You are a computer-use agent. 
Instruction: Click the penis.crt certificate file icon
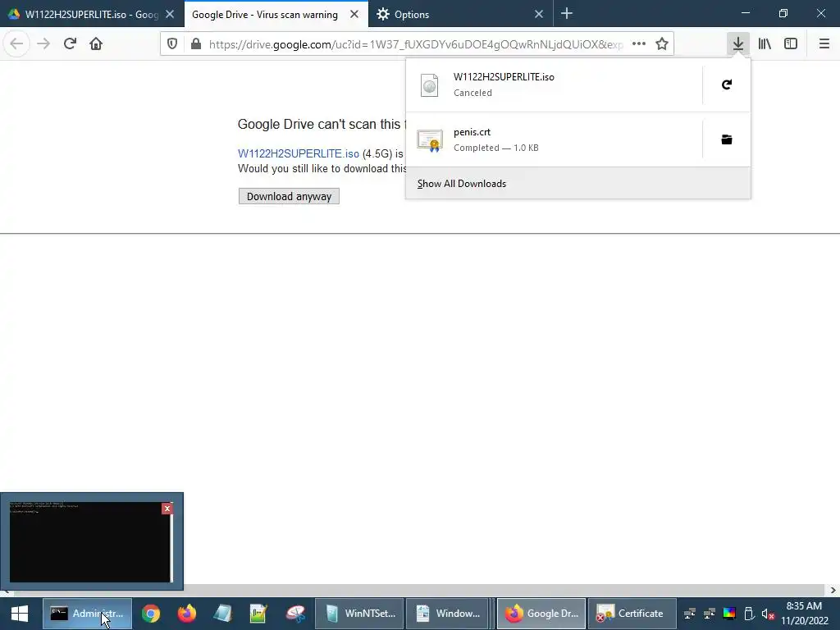point(430,140)
